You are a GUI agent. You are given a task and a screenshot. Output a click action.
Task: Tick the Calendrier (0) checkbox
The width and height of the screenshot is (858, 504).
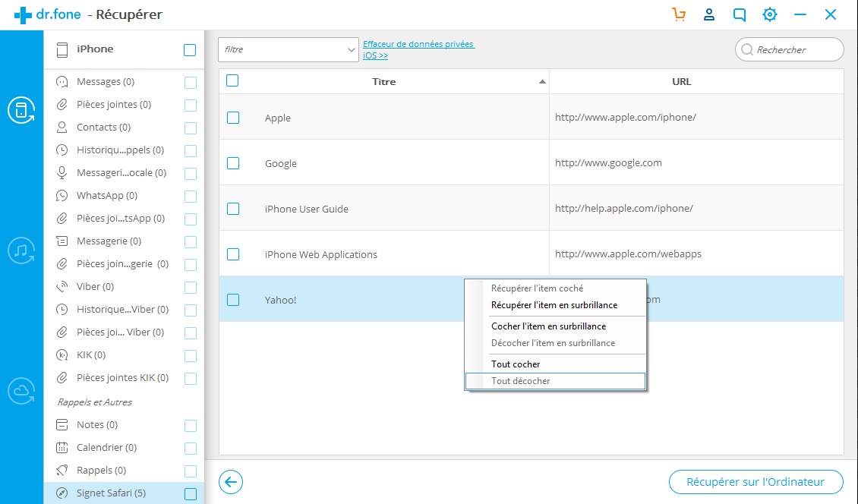pyautogui.click(x=191, y=449)
